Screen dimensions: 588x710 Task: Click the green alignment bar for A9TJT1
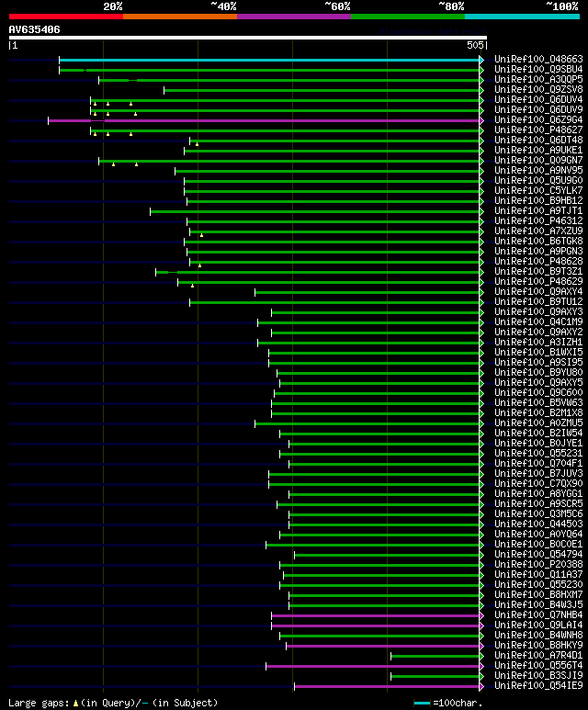click(x=315, y=212)
